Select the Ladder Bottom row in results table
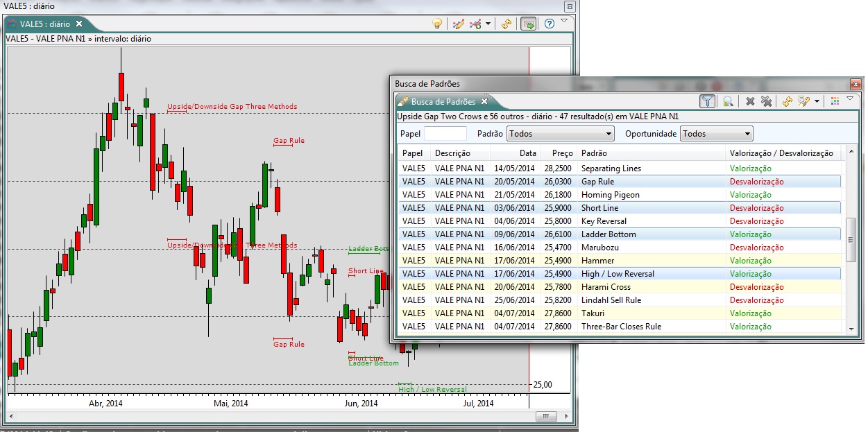 point(619,234)
